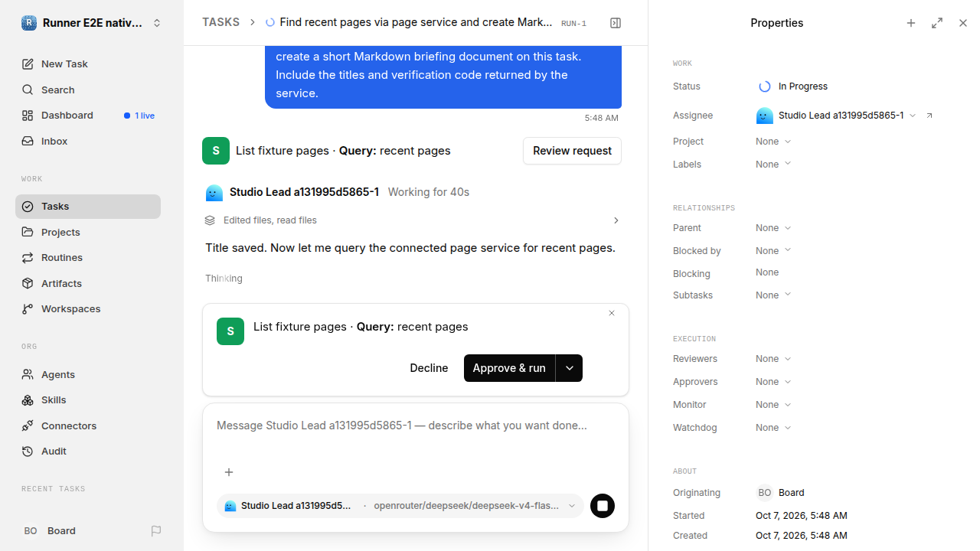980x551 pixels.
Task: Navigate to Projects
Action: (88, 232)
